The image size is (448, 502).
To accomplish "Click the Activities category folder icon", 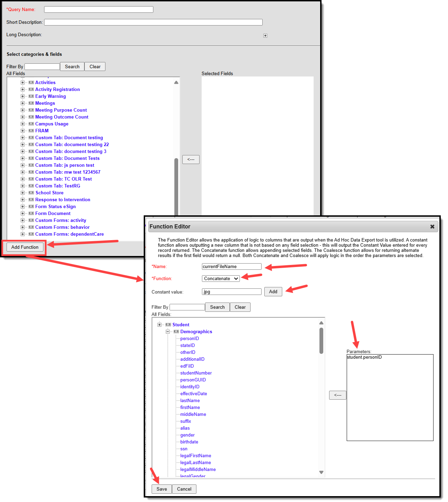I will coord(31,82).
